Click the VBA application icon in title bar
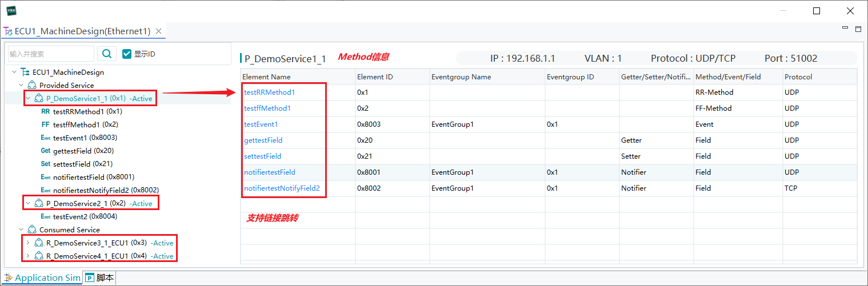The image size is (868, 286). coord(11,10)
